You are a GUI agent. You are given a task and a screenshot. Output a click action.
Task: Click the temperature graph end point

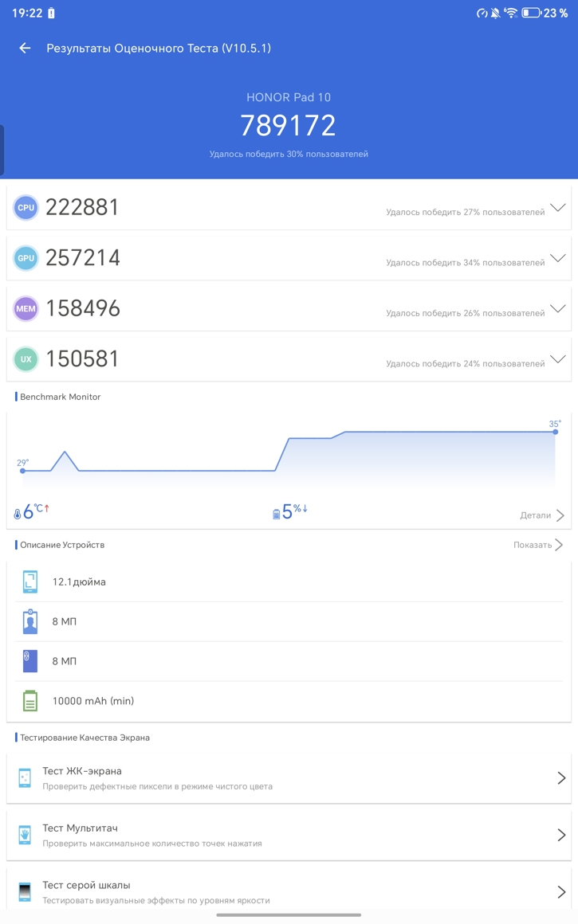tap(556, 432)
